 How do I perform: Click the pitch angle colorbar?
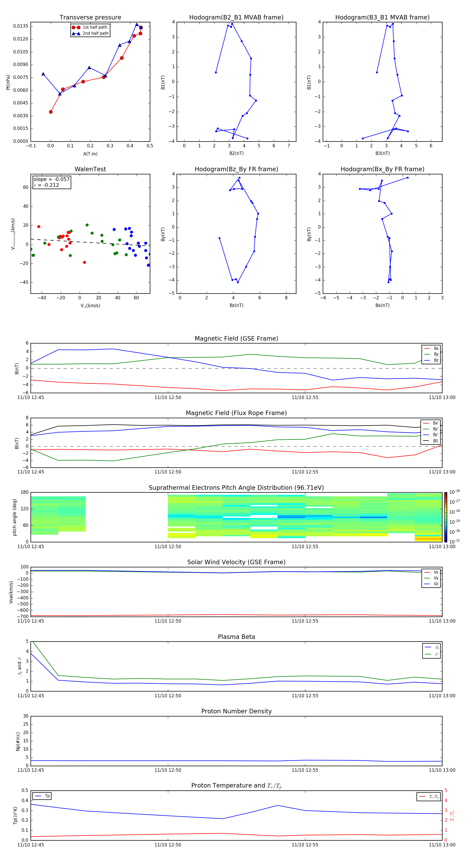[x=446, y=517]
